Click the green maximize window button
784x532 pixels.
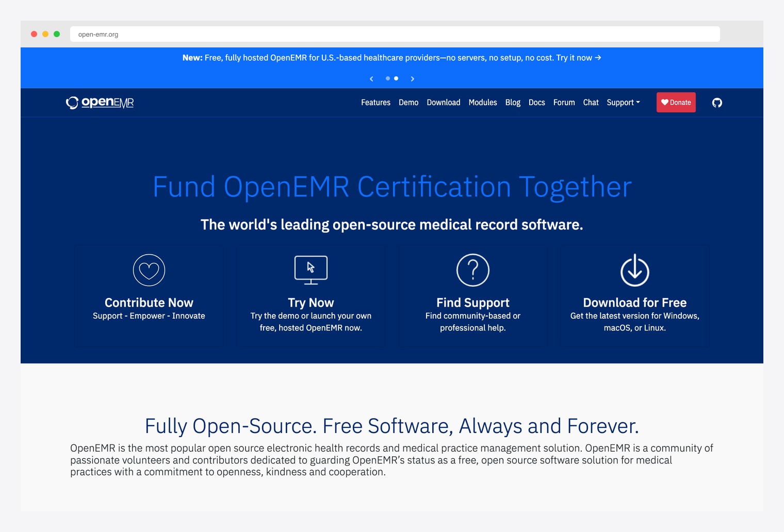click(57, 34)
